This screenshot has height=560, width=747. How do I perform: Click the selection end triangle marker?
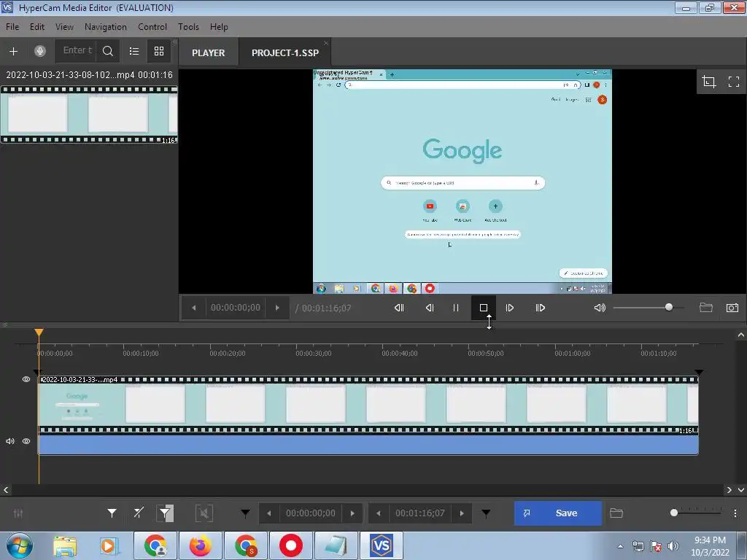[486, 513]
